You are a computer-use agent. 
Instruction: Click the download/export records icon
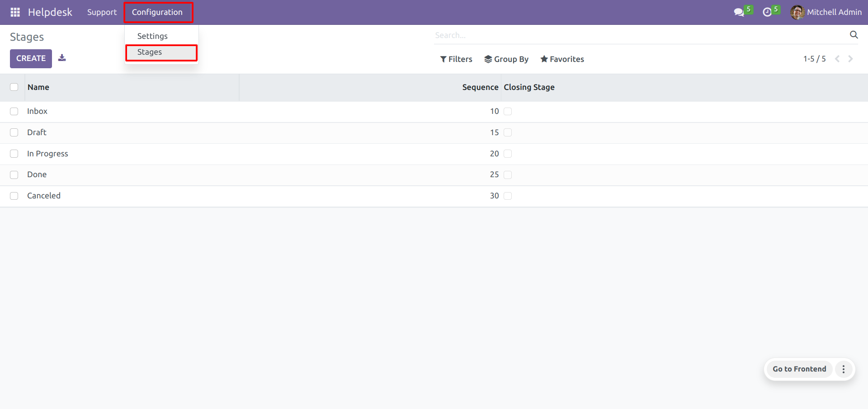[x=62, y=58]
